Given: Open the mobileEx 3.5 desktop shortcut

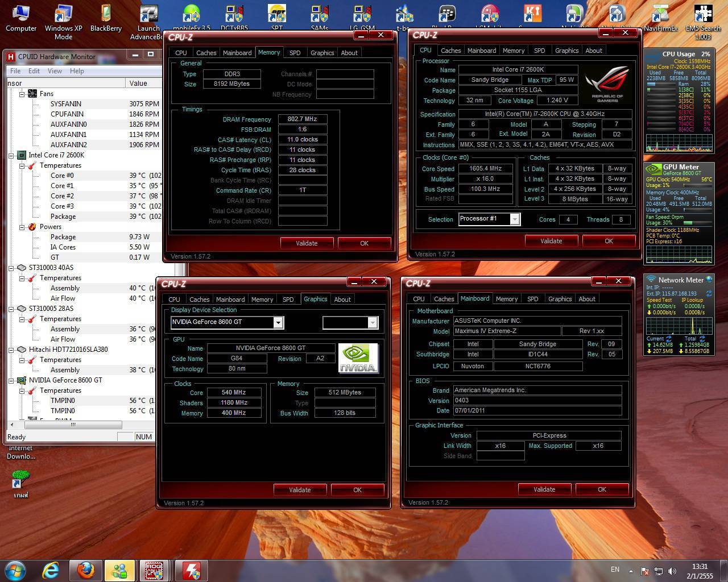Looking at the screenshot, I should pos(192,17).
